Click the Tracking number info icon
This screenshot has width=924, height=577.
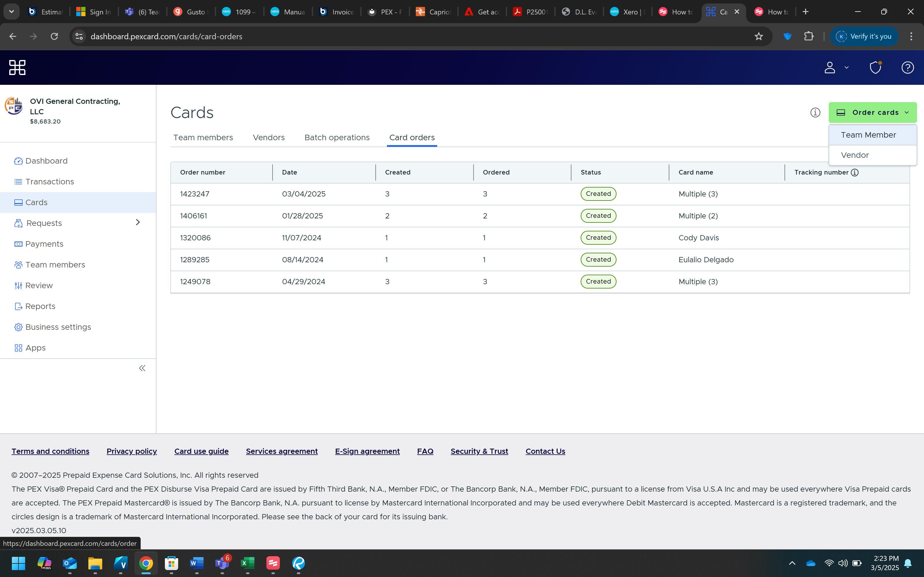coord(855,173)
